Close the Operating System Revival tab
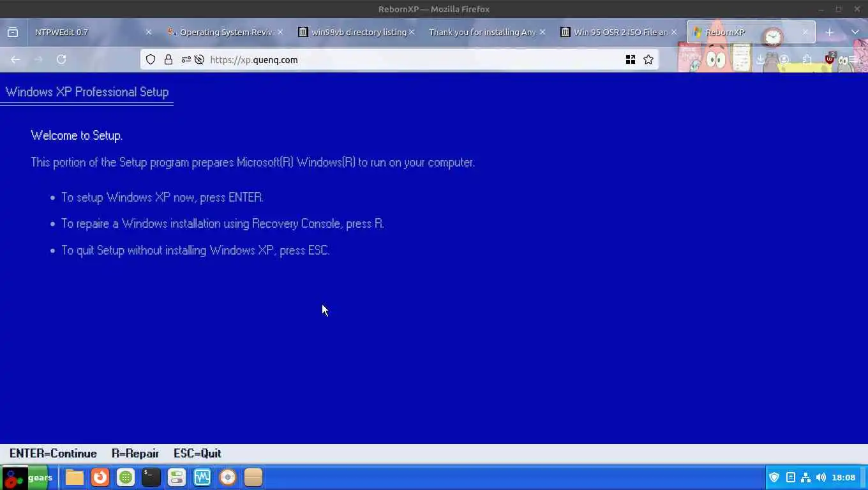Viewport: 868px width, 490px height. click(x=280, y=32)
